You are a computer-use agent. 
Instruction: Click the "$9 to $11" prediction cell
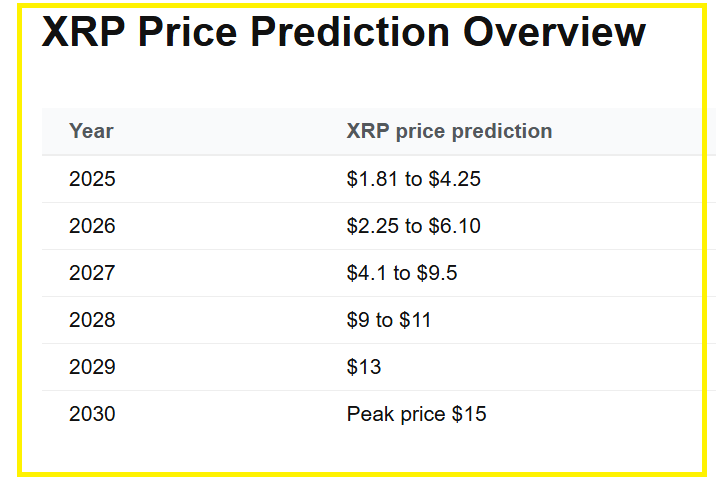pyautogui.click(x=389, y=320)
